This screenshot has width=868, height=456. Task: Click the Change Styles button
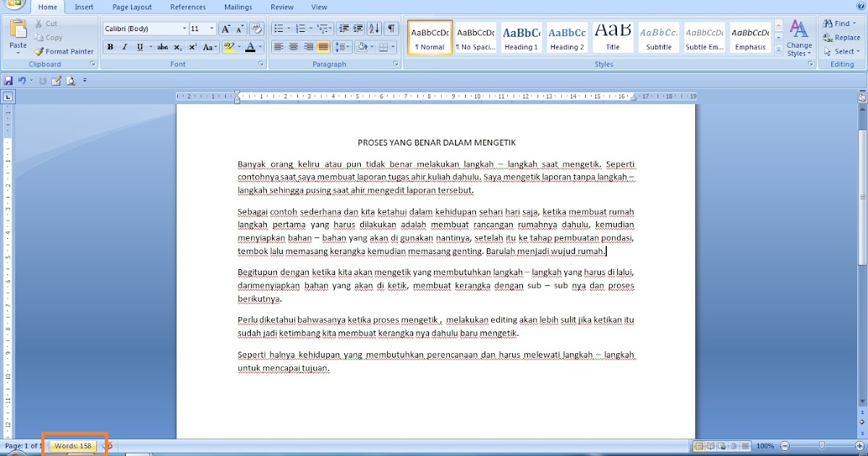(x=799, y=38)
